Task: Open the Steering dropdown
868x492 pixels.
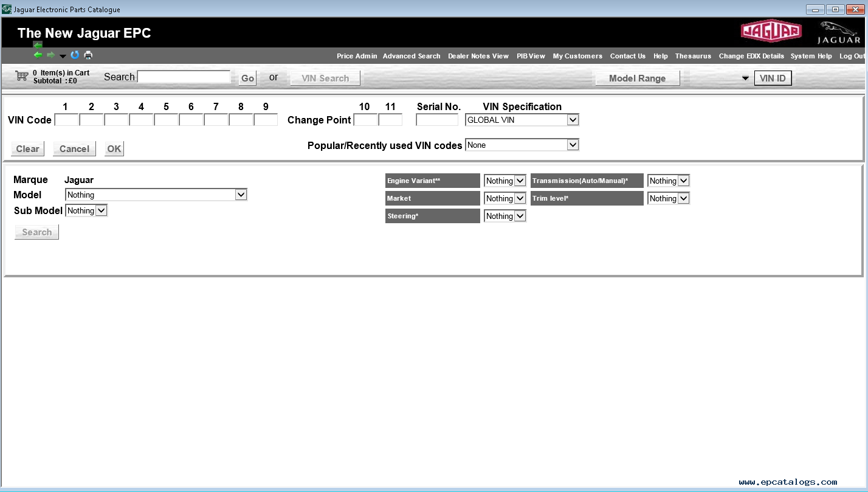Action: click(505, 216)
